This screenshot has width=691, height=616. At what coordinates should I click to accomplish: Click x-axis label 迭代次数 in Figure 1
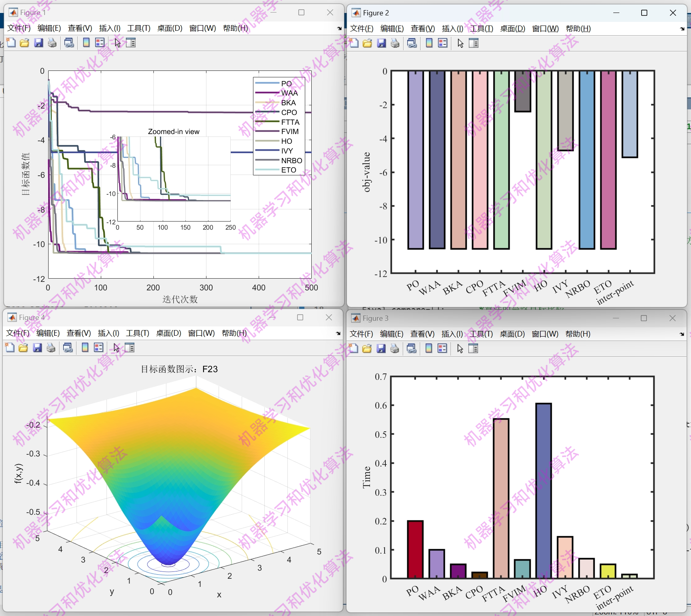pos(180,299)
